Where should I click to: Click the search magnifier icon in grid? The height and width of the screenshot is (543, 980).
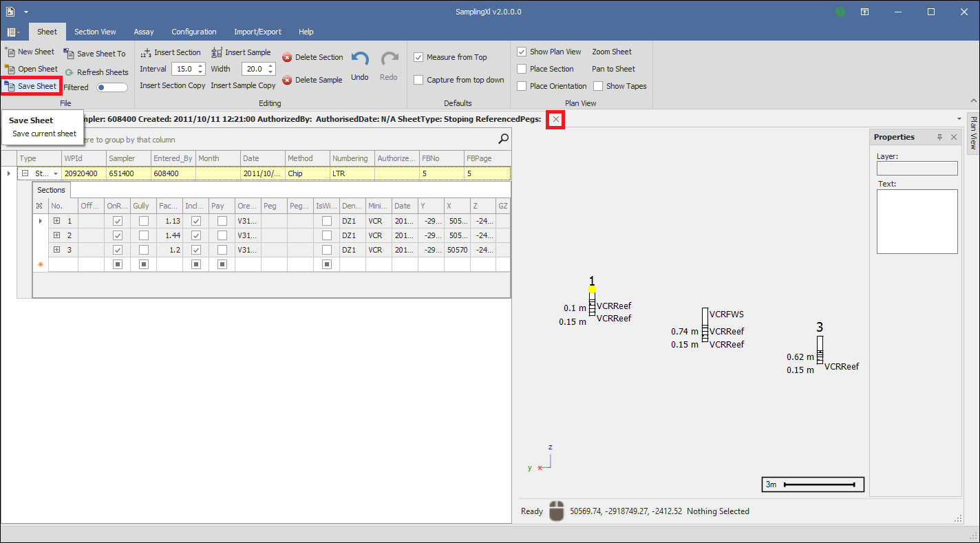[x=504, y=140]
